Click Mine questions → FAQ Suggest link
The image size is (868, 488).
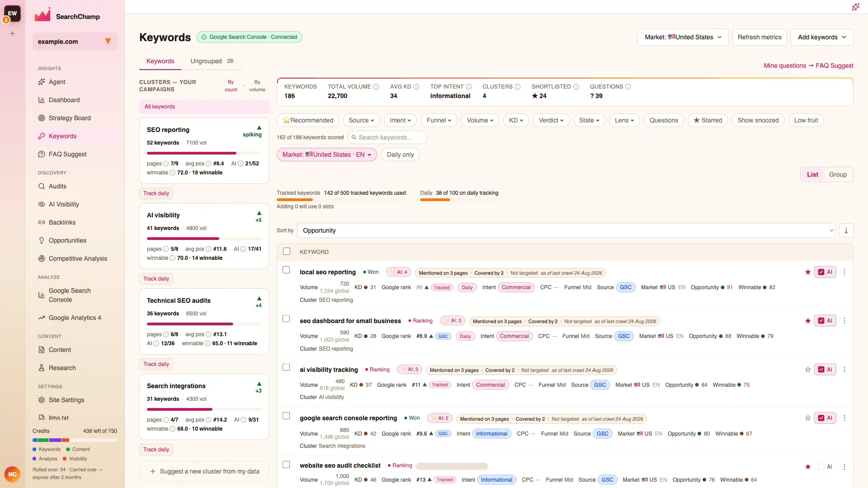pos(808,66)
